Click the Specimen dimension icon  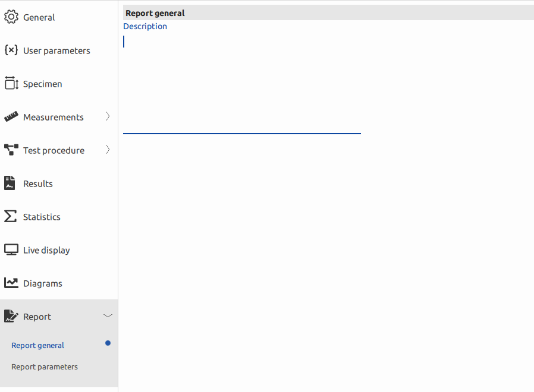(x=11, y=84)
